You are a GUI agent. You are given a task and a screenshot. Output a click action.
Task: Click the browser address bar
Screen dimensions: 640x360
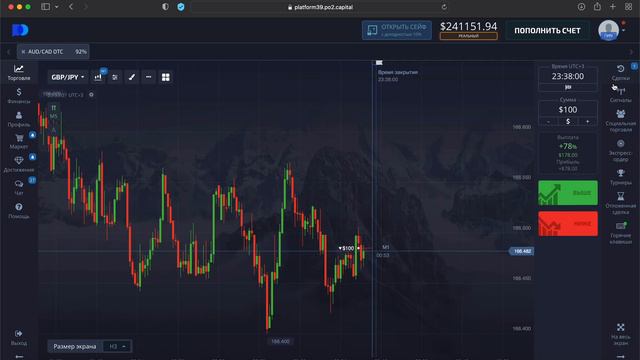pos(320,7)
